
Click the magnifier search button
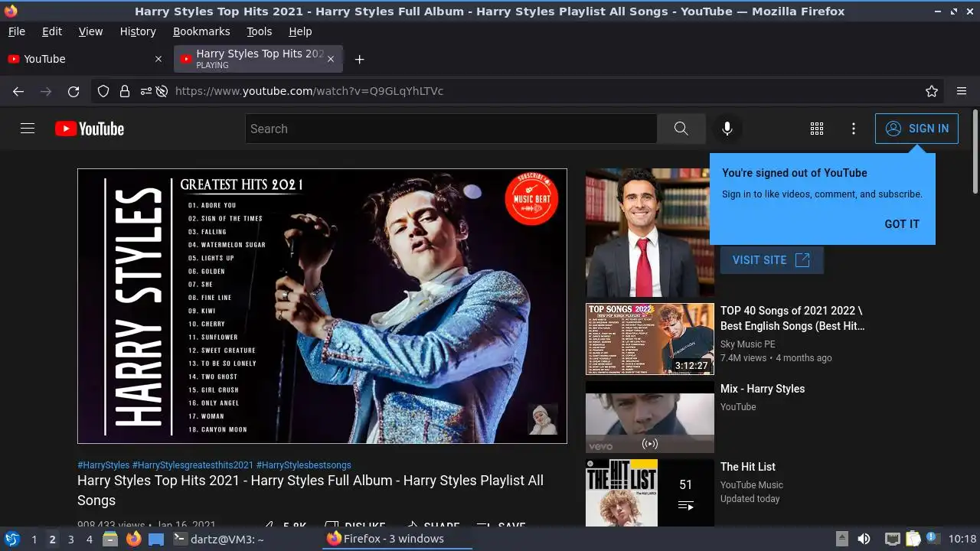point(681,129)
